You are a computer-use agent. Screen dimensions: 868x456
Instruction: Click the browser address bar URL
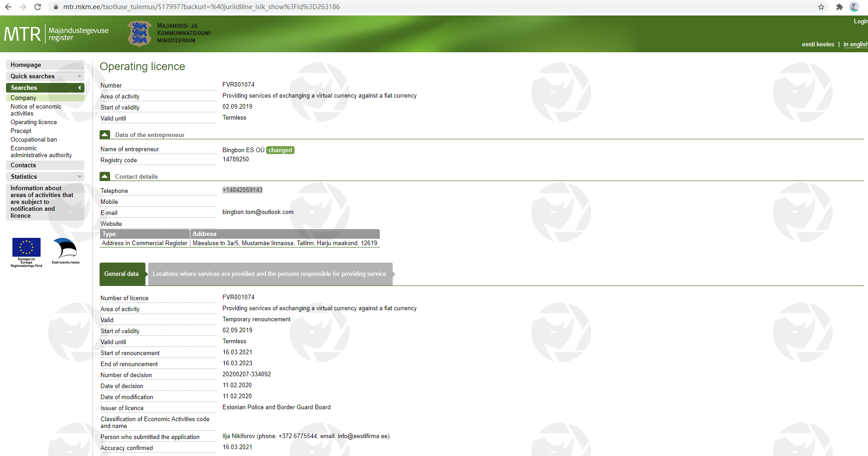point(201,7)
